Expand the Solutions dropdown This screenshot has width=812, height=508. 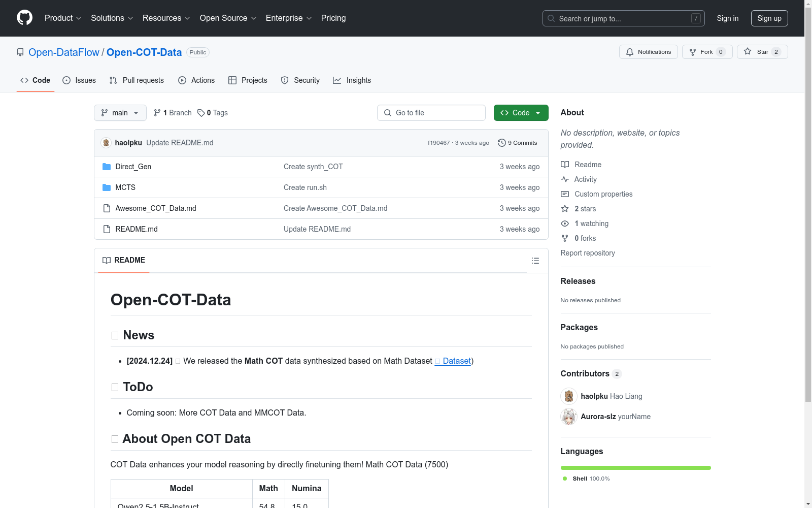coord(112,18)
